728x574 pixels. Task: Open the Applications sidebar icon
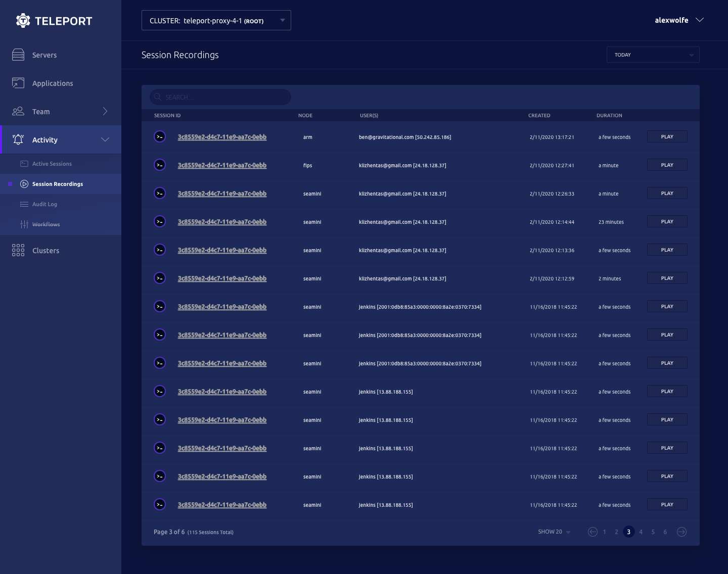click(x=18, y=83)
